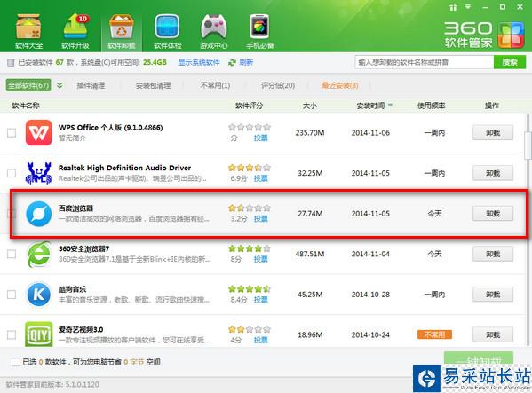This screenshot has height=393, width=532.
Task: Tick the 360安全浏览器7 checkbox
Action: point(12,254)
